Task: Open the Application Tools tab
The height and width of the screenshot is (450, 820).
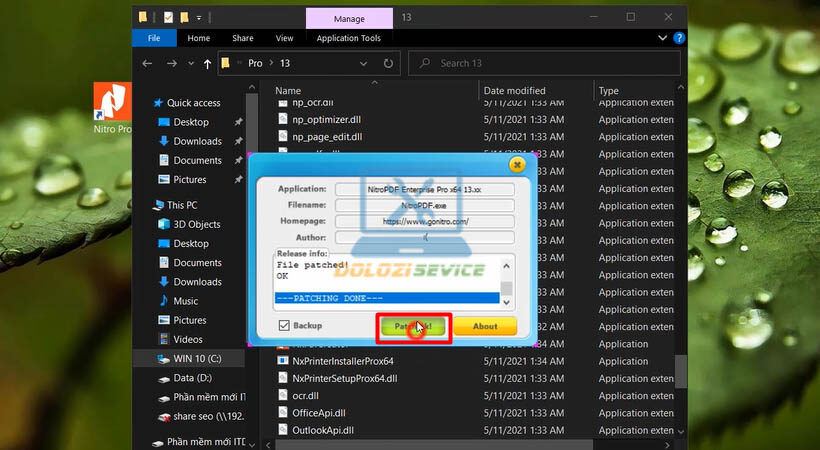Action: [x=348, y=38]
